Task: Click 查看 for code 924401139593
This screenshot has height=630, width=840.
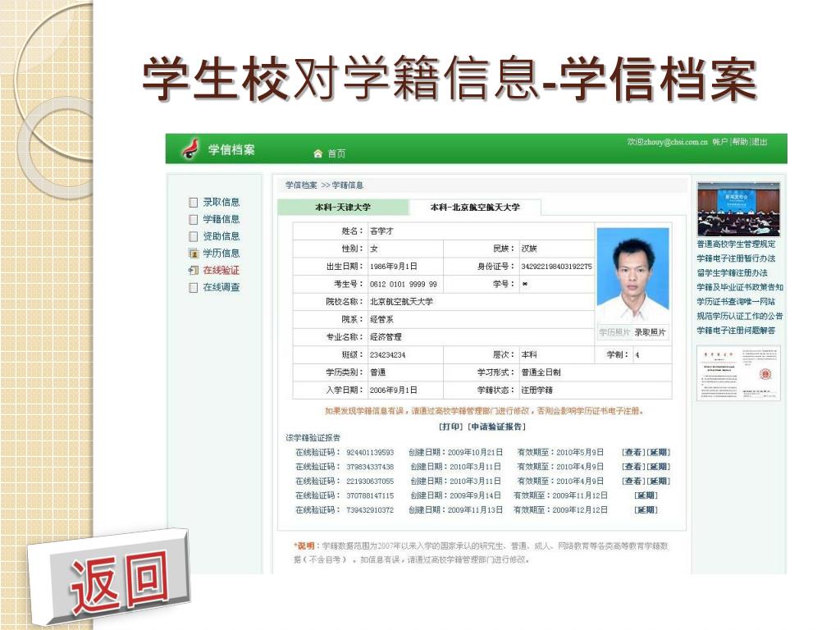Action: 633,453
